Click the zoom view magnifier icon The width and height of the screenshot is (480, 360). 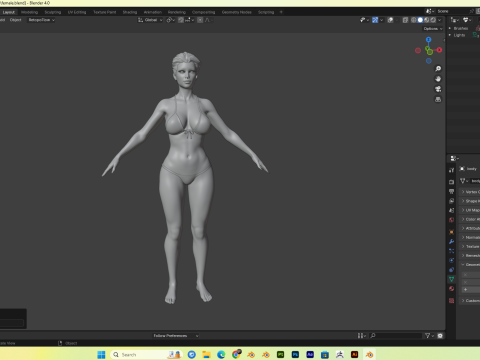[x=438, y=69]
